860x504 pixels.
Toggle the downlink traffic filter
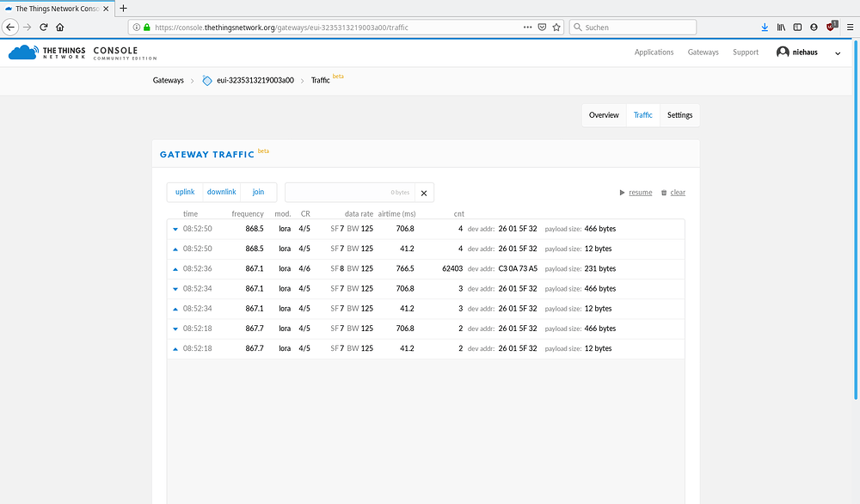click(x=222, y=192)
